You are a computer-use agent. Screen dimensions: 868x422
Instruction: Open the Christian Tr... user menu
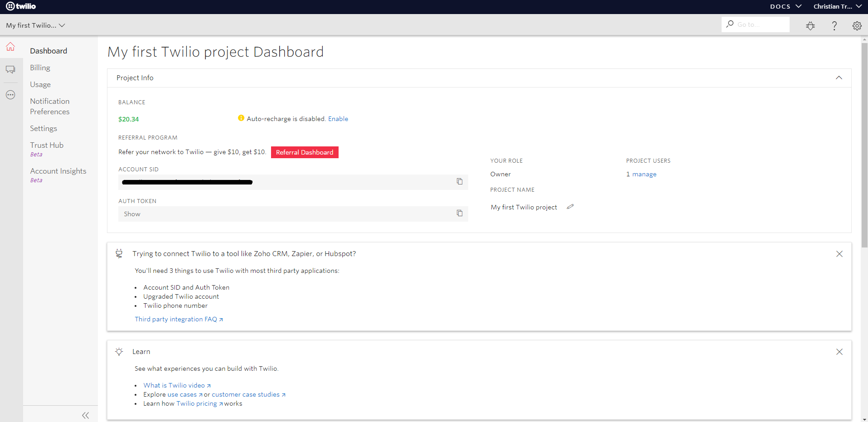[x=837, y=6]
